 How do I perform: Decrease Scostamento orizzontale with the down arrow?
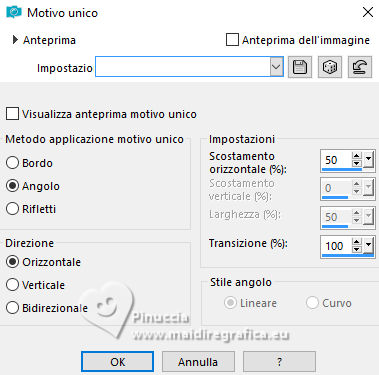click(x=357, y=163)
